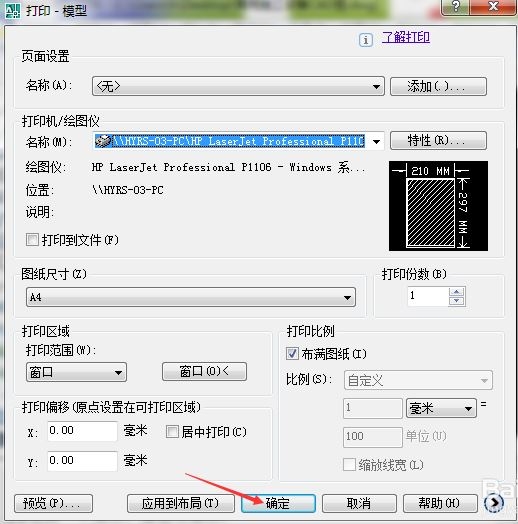
Task: Decrease print copies with down arrow
Action: tap(457, 301)
